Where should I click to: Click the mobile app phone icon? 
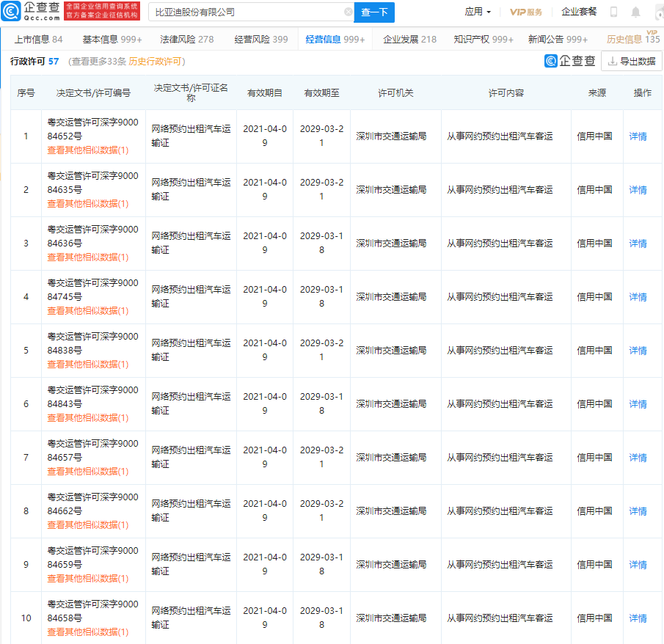pyautogui.click(x=614, y=11)
